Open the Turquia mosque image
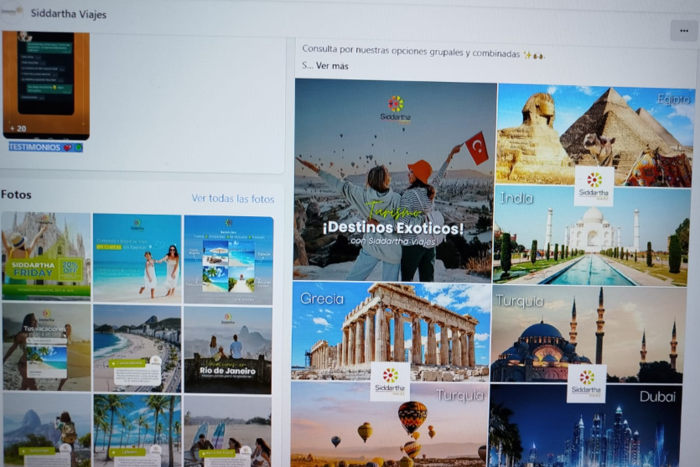Screen dimensions: 700x467 [588, 334]
